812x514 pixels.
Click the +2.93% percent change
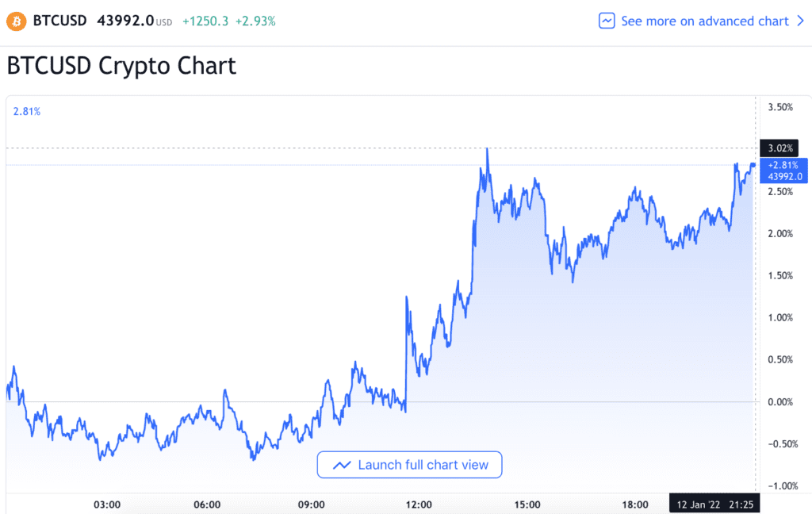pos(255,21)
